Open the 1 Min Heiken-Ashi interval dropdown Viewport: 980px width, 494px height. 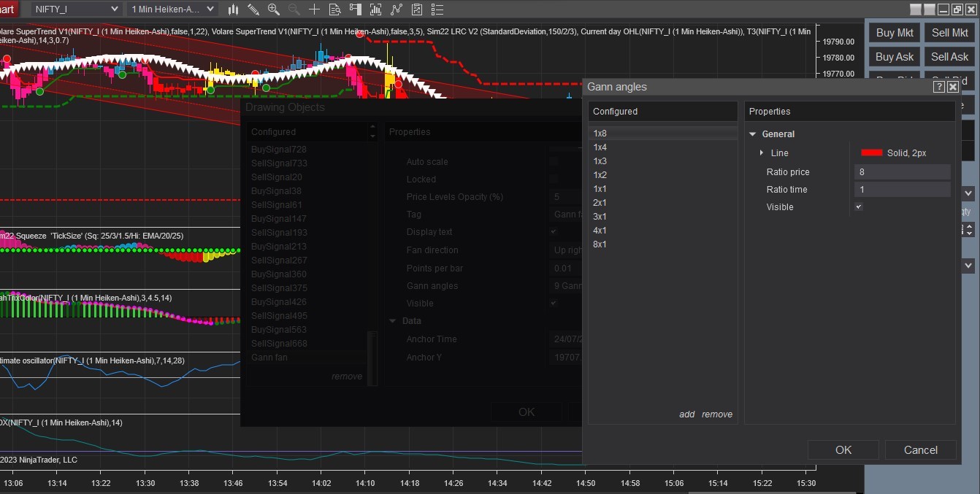pos(172,9)
